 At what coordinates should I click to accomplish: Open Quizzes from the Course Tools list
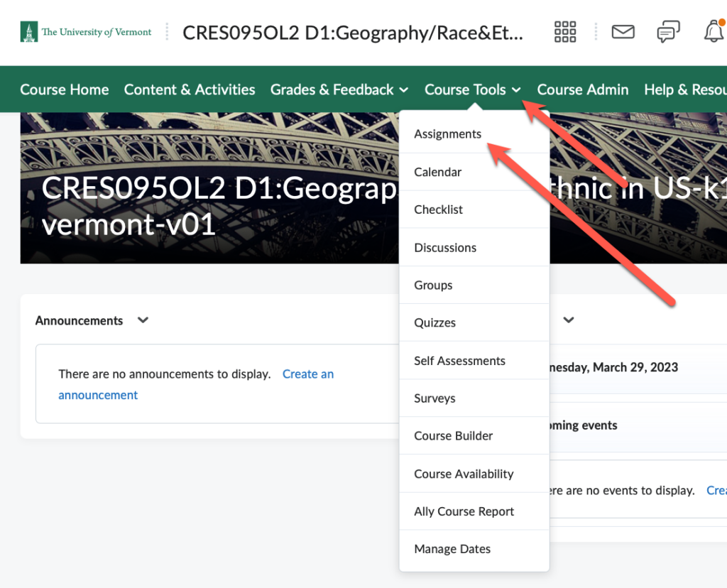coord(434,322)
